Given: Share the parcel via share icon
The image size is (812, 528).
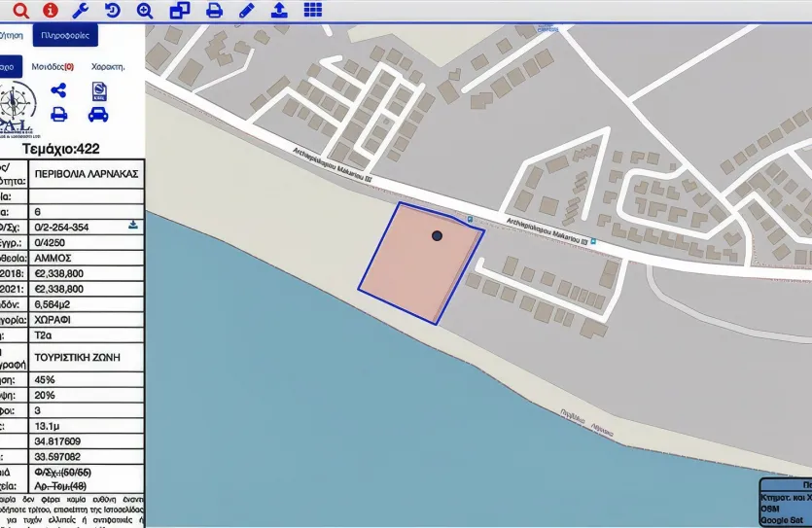Looking at the screenshot, I should coord(58,90).
